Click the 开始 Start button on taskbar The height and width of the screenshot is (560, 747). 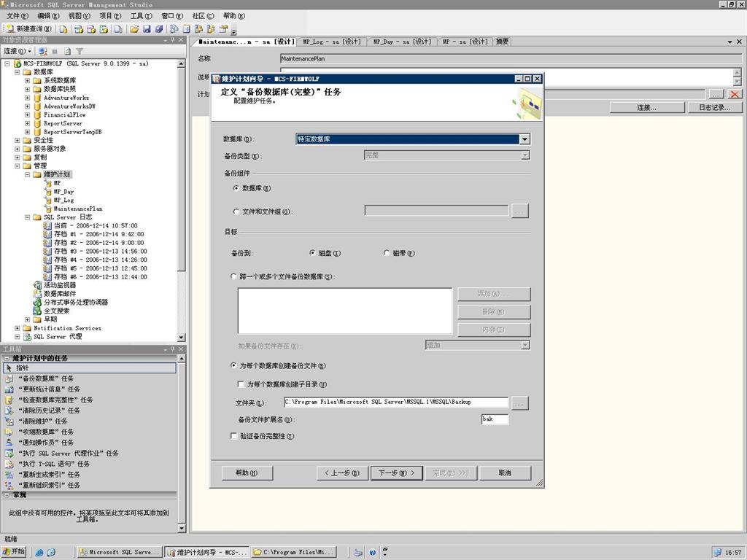14,552
